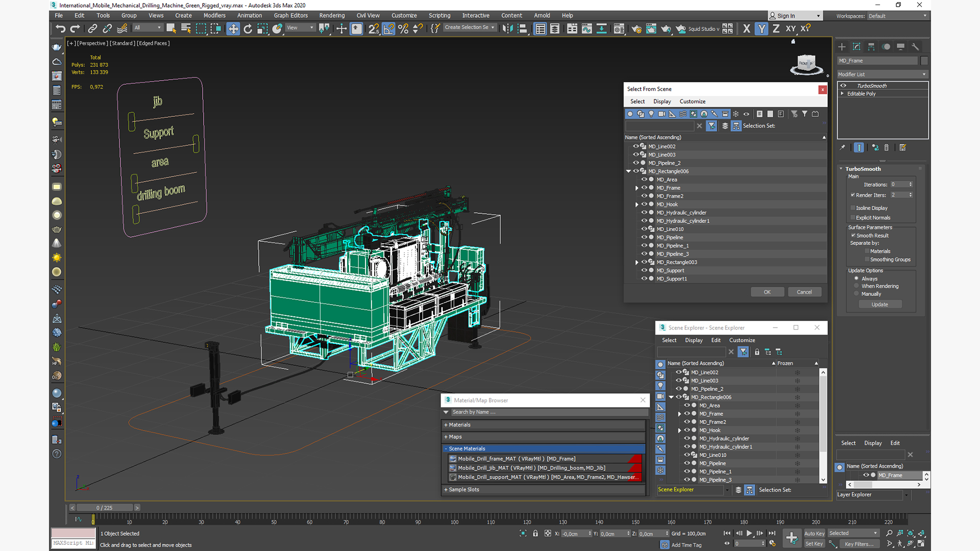
Task: Open the Modify panel tab
Action: [x=856, y=47]
